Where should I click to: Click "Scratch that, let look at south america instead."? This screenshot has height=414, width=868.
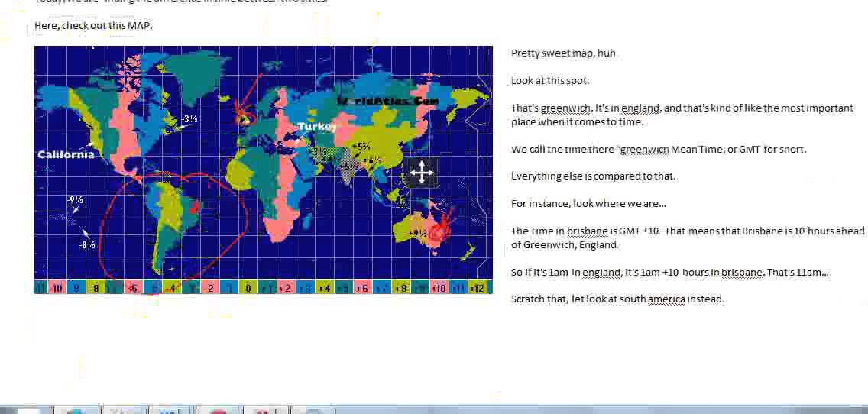618,299
